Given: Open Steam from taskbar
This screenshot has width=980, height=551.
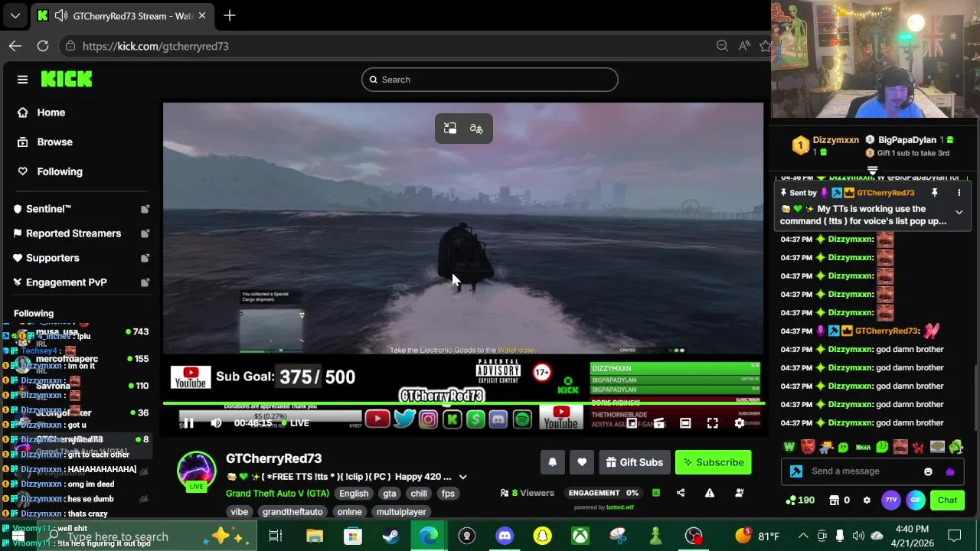Looking at the screenshot, I should click(x=390, y=536).
